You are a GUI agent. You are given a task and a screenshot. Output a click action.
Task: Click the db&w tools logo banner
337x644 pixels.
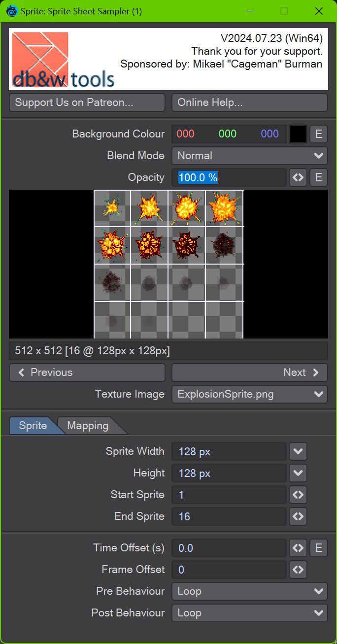tap(168, 59)
